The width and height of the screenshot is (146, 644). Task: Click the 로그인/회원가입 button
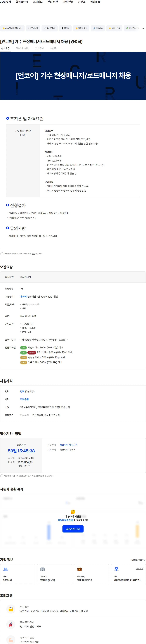click(73, 529)
